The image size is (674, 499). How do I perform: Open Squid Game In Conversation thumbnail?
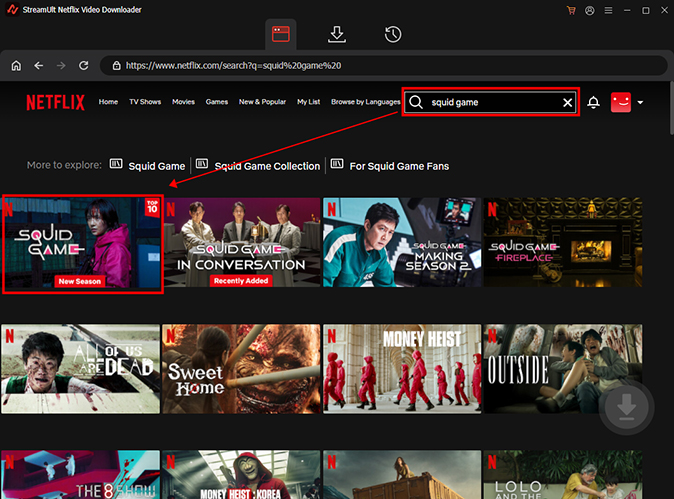click(242, 242)
